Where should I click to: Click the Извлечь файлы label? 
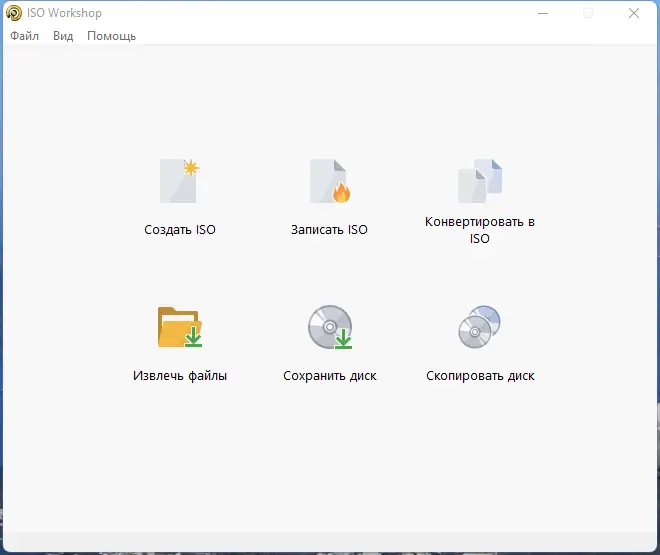click(x=180, y=376)
